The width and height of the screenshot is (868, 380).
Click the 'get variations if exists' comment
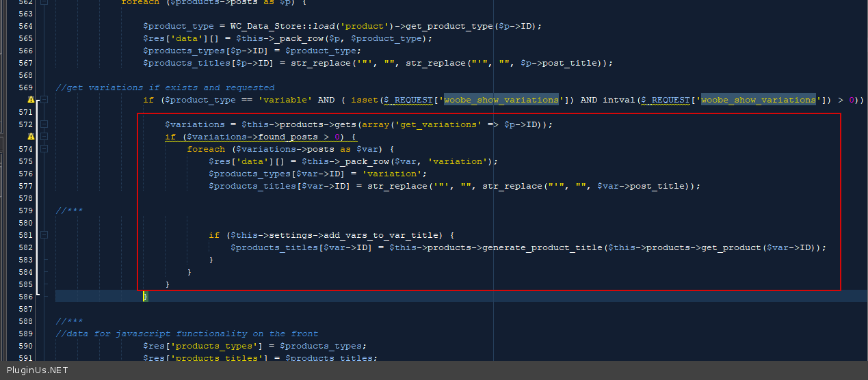pyautogui.click(x=165, y=87)
